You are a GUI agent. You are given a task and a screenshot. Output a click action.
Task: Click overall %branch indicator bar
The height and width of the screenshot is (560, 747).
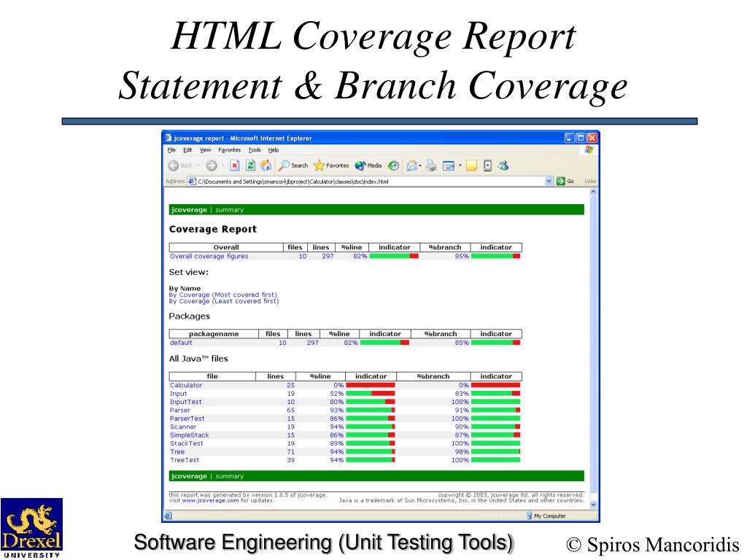[x=495, y=256]
